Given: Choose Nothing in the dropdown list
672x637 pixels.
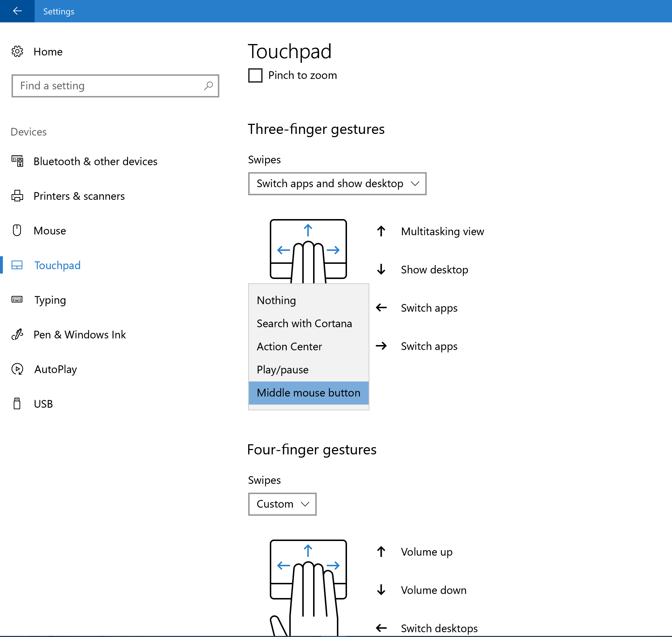Looking at the screenshot, I should click(276, 300).
